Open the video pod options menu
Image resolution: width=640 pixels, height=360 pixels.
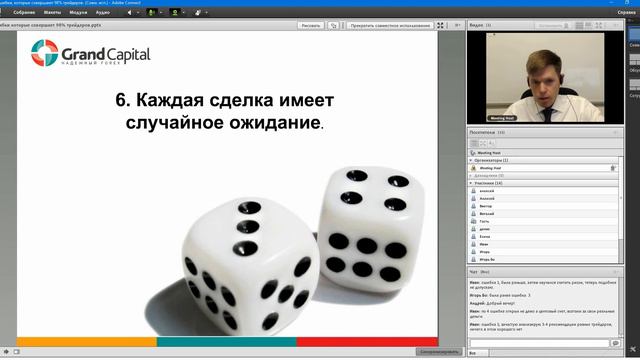point(616,25)
